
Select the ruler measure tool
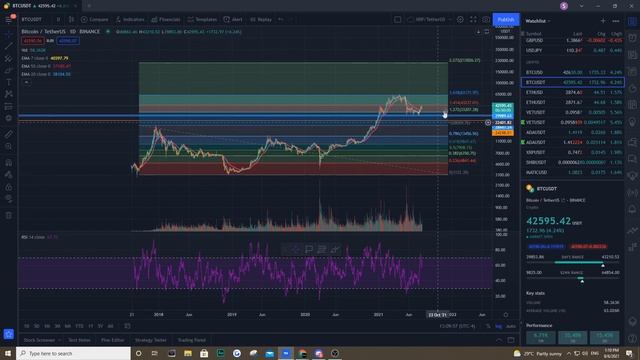click(9, 134)
